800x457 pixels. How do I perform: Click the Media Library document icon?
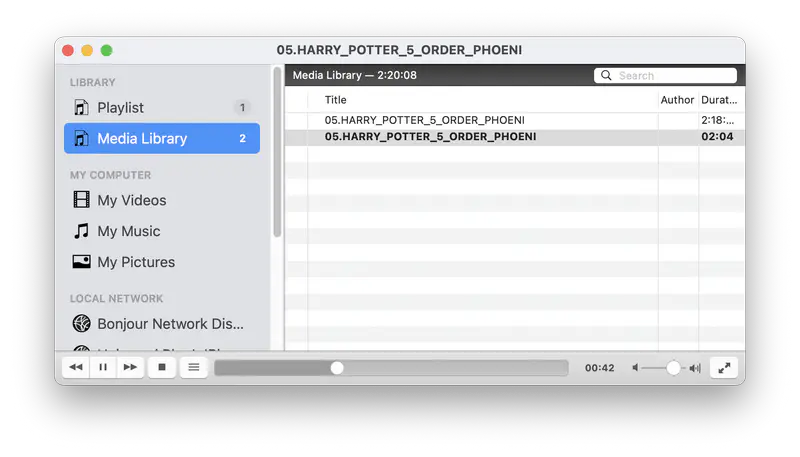pos(81,138)
